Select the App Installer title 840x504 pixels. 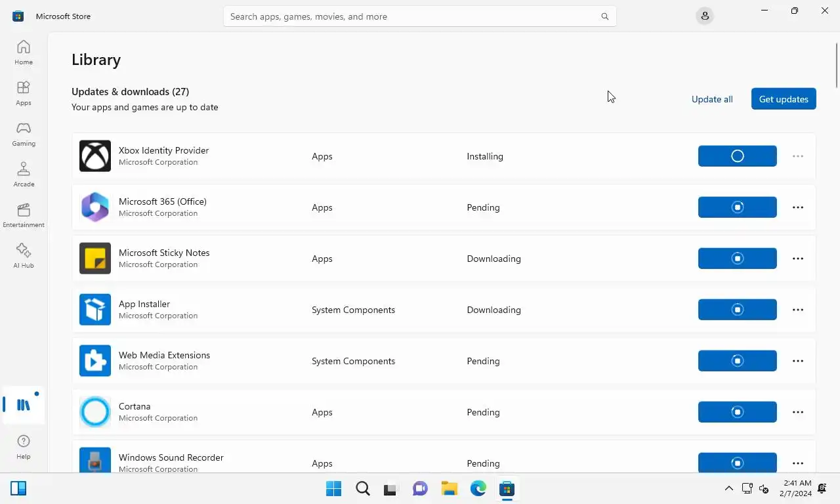point(144,304)
